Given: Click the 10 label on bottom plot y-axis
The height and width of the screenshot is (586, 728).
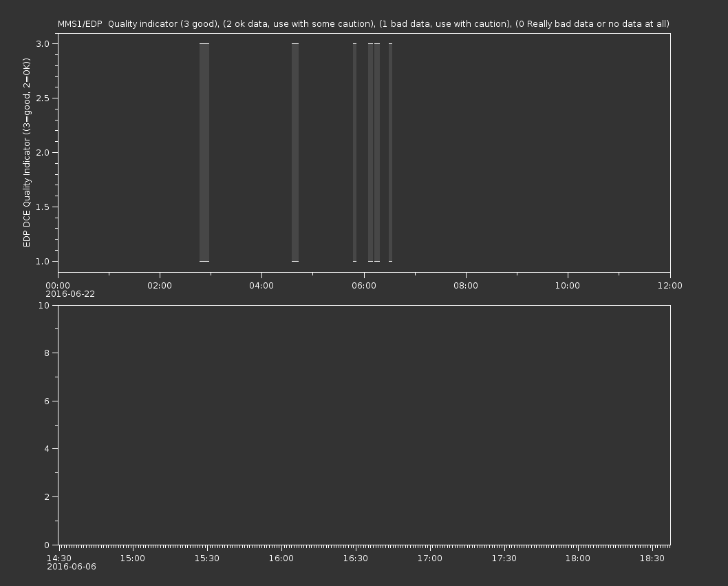Looking at the screenshot, I should (44, 305).
